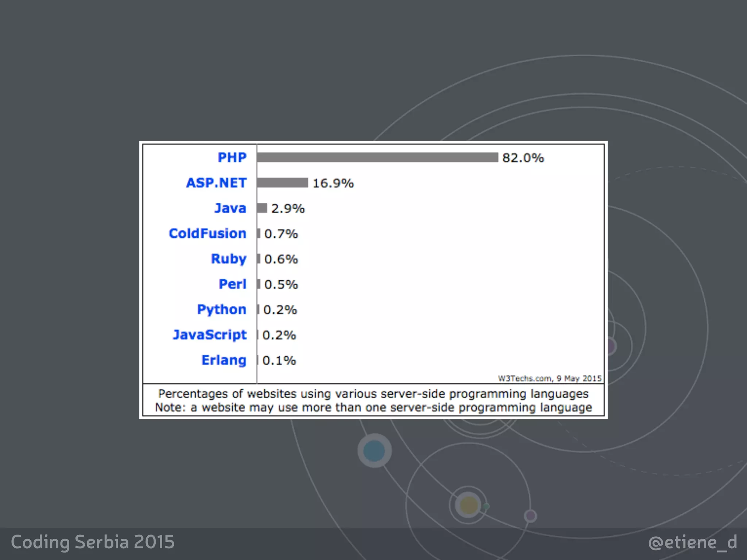Select the 0.7% ColdFusion value

pos(281,234)
